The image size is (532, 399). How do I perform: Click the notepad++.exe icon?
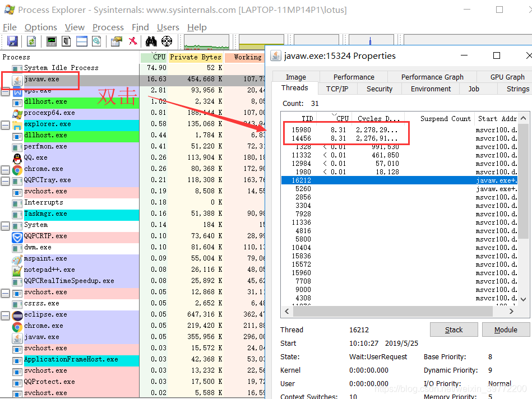pos(17,271)
